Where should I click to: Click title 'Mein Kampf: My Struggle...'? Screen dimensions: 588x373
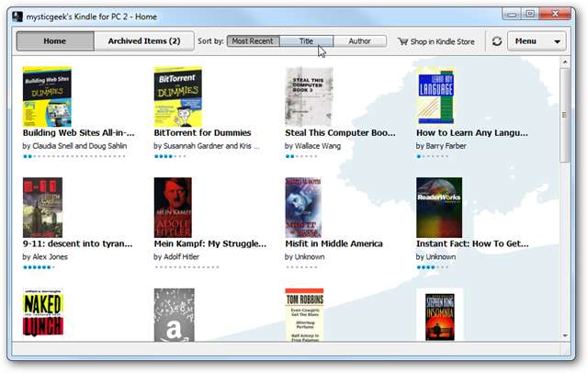click(210, 243)
